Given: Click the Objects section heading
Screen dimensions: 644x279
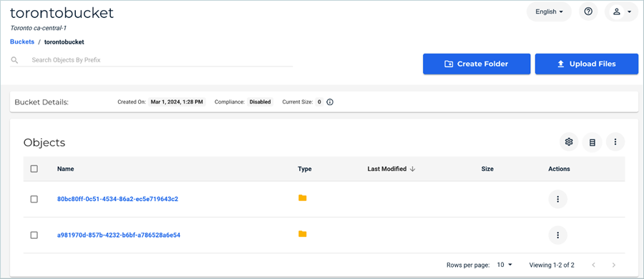Looking at the screenshot, I should 44,142.
